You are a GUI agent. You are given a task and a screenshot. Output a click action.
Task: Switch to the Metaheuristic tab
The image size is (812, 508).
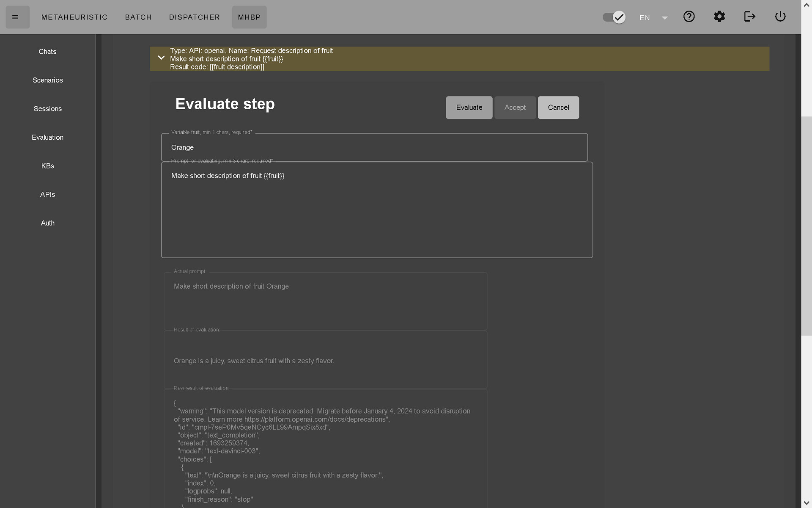pyautogui.click(x=74, y=17)
